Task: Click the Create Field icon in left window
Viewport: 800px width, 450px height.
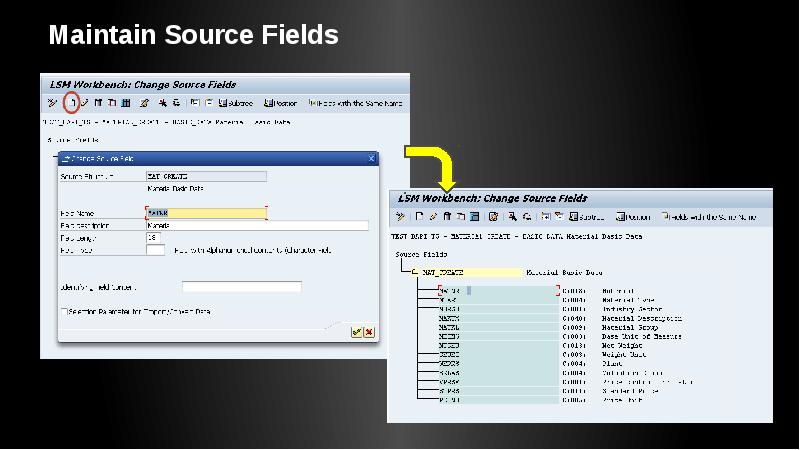Action: (x=72, y=103)
